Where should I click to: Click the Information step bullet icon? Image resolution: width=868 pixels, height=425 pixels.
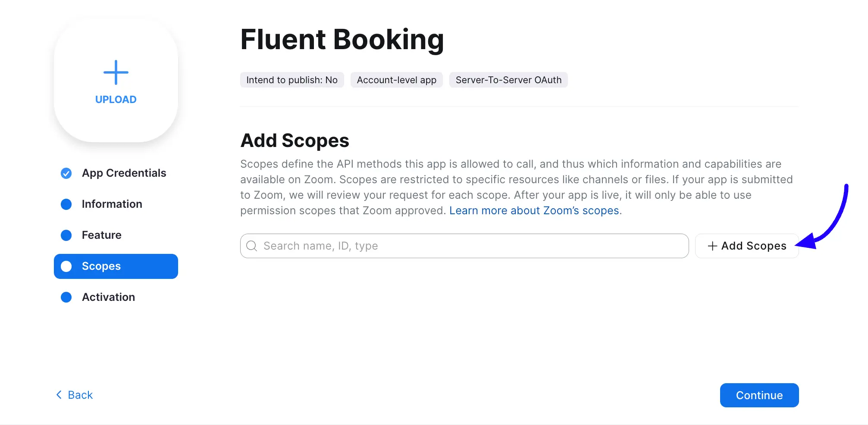tap(66, 204)
